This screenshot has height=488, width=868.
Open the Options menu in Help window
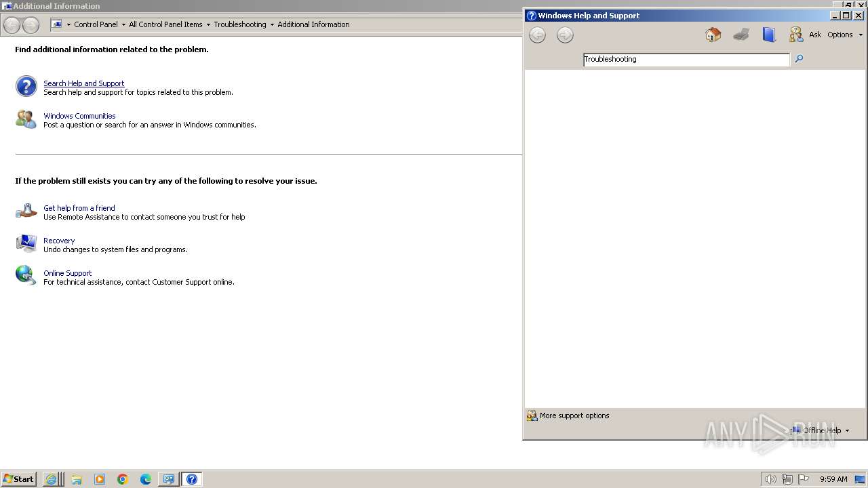tap(845, 35)
